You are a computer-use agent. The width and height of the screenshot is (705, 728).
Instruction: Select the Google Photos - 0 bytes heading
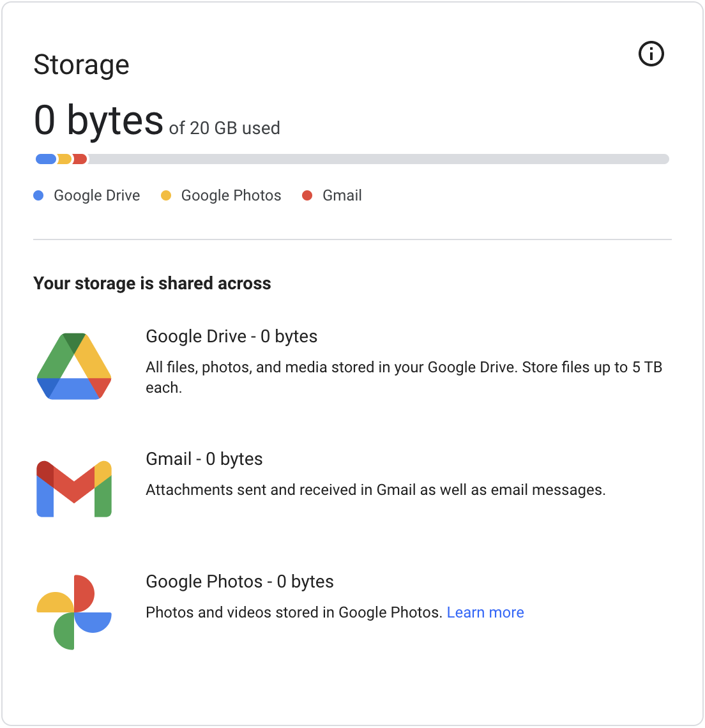coord(239,582)
